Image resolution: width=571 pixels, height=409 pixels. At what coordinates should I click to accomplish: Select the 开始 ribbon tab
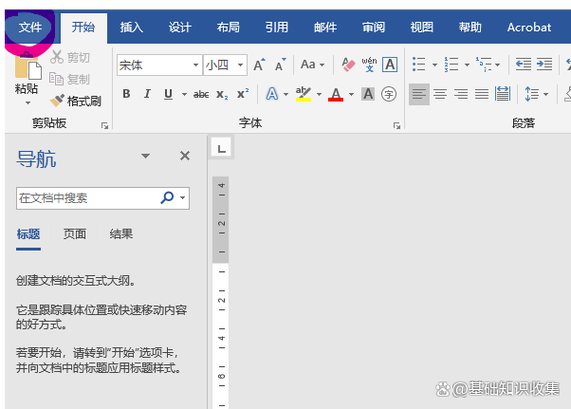(x=83, y=27)
